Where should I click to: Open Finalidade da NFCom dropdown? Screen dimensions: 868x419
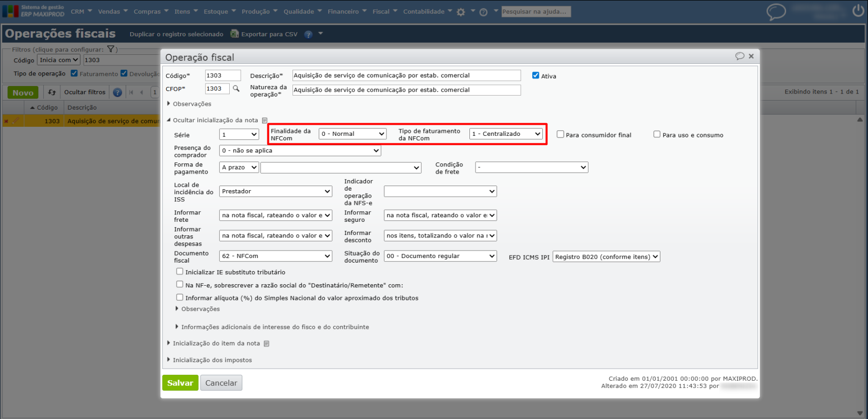pos(353,134)
